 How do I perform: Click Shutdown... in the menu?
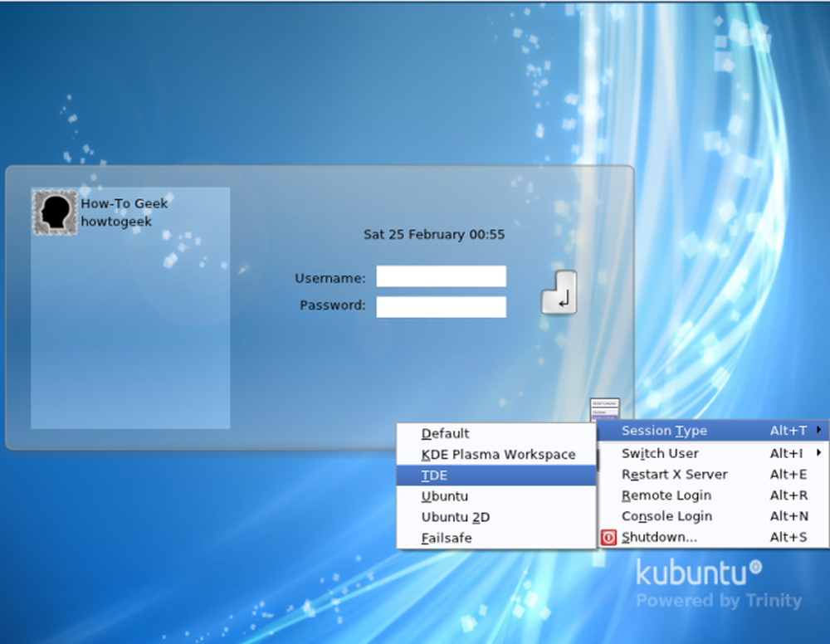pos(712,537)
